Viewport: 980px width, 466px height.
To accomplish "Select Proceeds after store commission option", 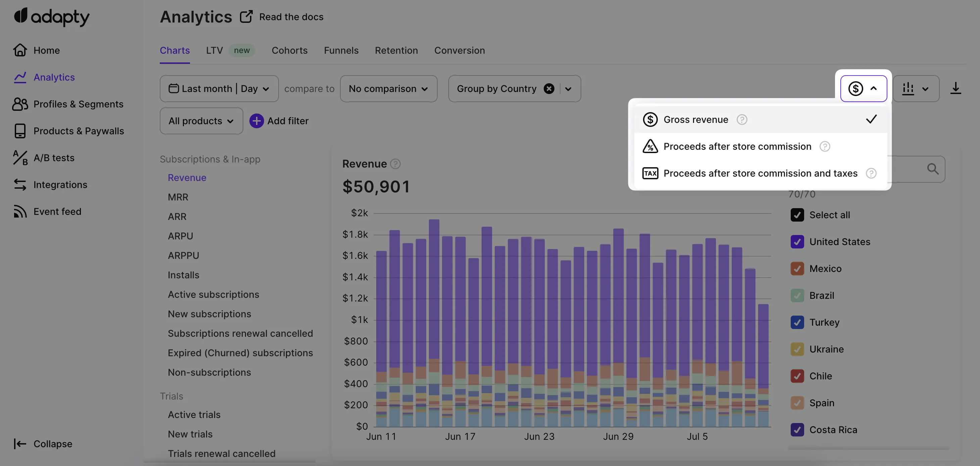I will tap(737, 147).
